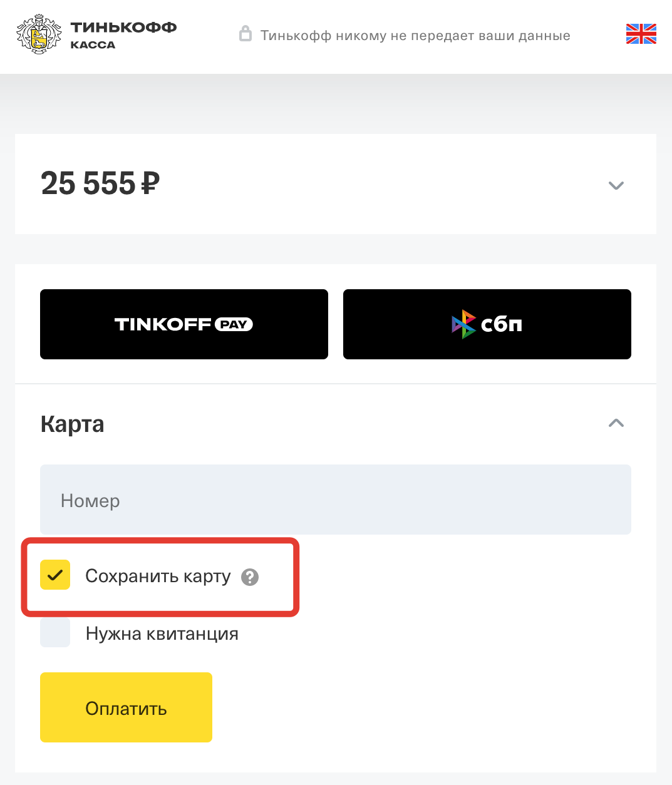Click the yellow Оплатить button

(x=126, y=707)
